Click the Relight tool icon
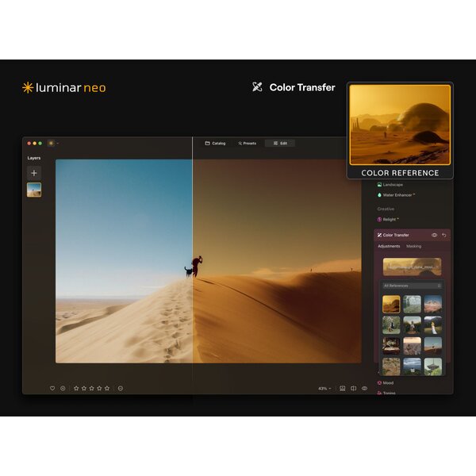Image resolution: width=476 pixels, height=476 pixels. click(379, 219)
